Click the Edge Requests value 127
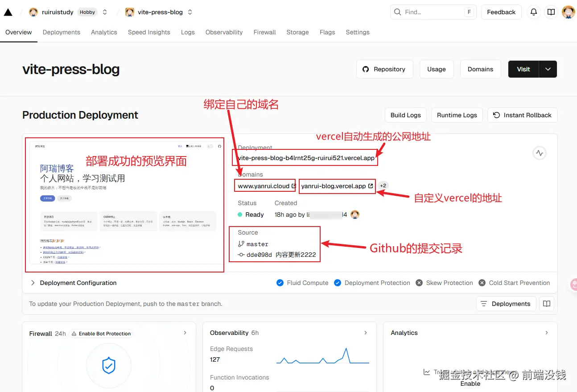The width and height of the screenshot is (577, 392). 215,359
